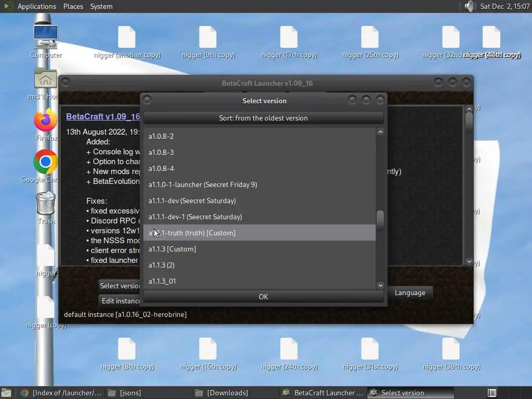Click the version list scrollbar thumb
532x399 pixels.
[x=380, y=220]
